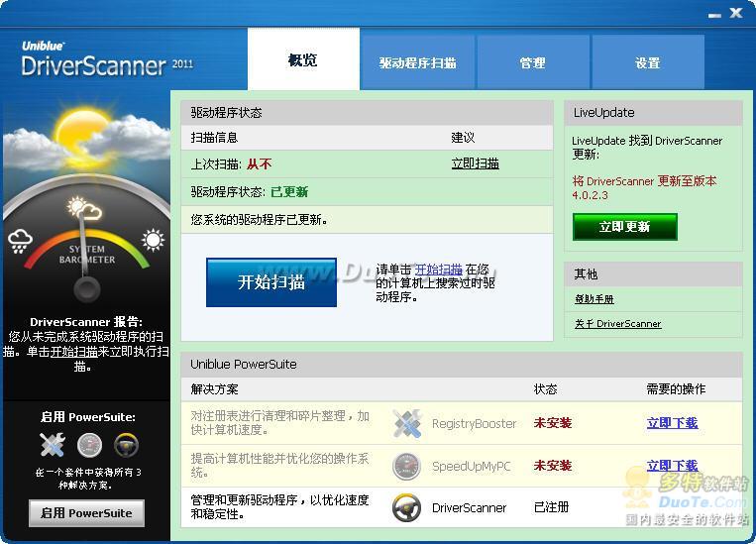The height and width of the screenshot is (544, 756).
Task: Click the update to version 4.0.2.3 notice
Action: (x=644, y=188)
